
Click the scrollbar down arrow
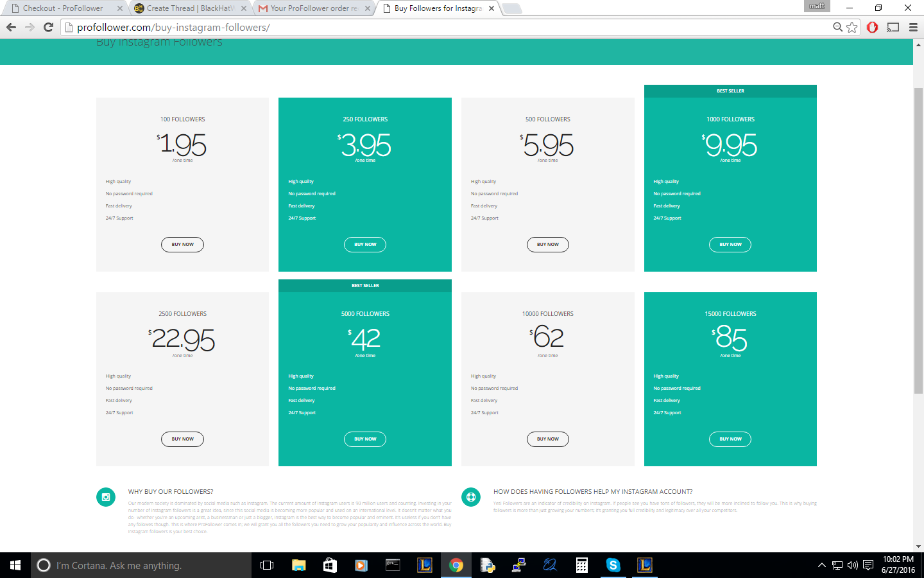click(x=918, y=547)
